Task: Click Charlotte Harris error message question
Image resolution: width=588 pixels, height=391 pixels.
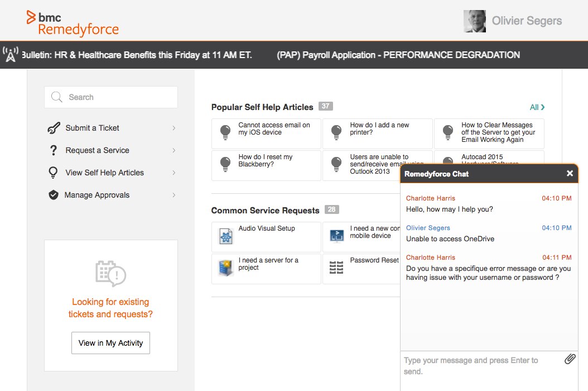Action: 488,273
